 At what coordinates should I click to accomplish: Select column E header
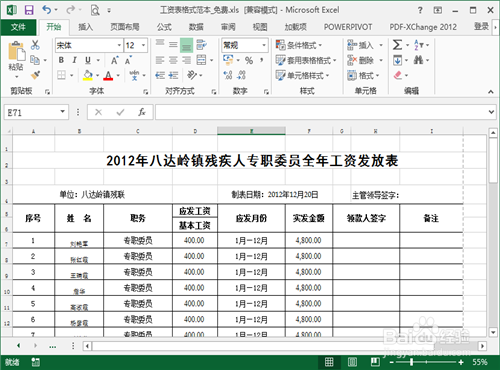251,131
